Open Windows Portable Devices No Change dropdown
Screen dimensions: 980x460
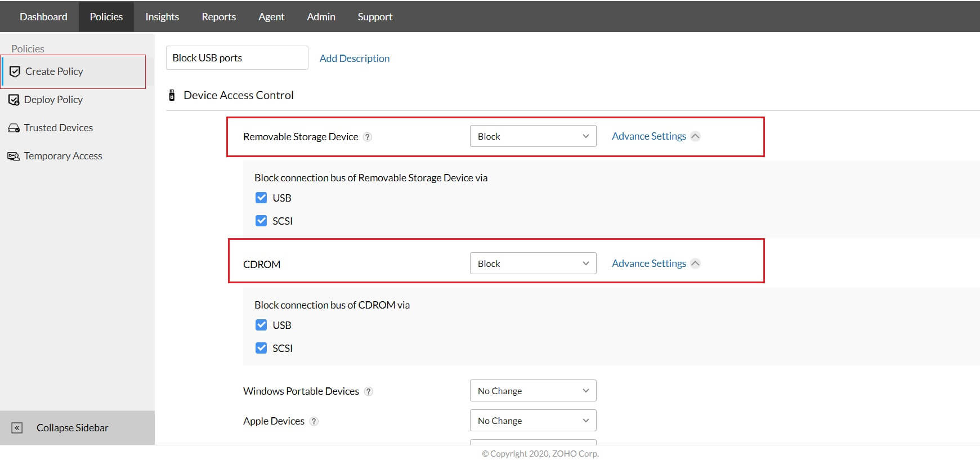coord(532,391)
